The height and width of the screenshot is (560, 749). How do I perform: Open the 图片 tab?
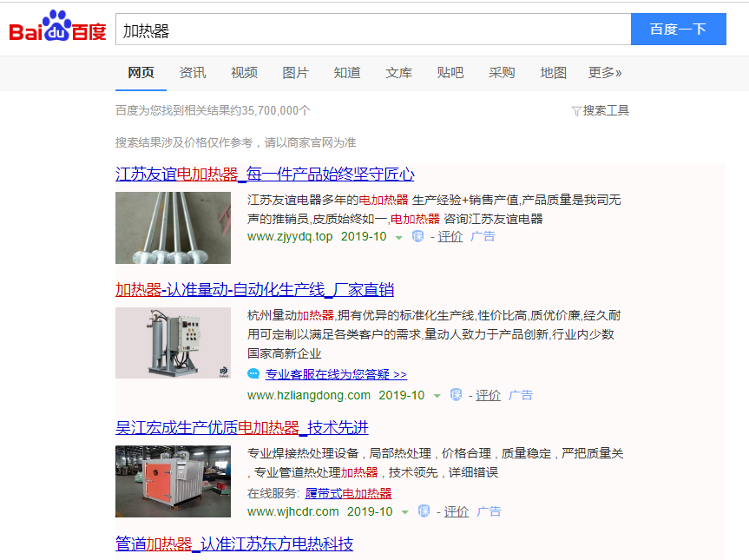tap(296, 73)
